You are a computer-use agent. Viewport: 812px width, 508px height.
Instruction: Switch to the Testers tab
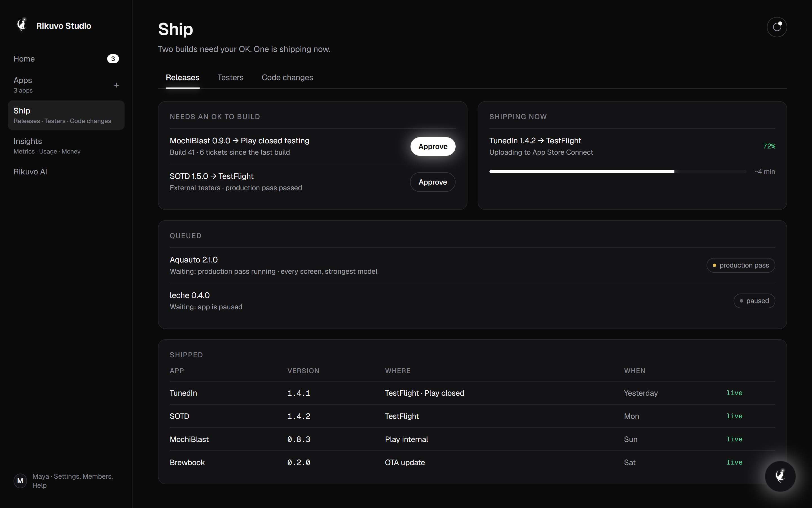[x=231, y=78]
